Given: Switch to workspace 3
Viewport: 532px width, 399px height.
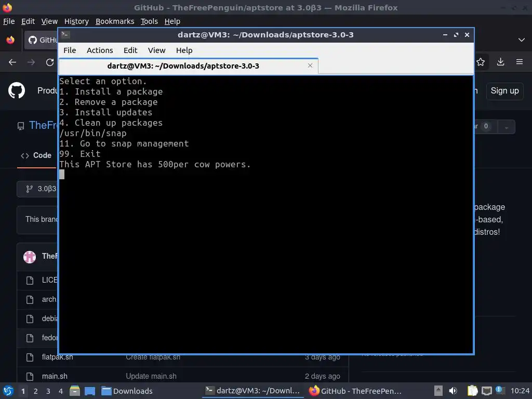Looking at the screenshot, I should (48, 391).
